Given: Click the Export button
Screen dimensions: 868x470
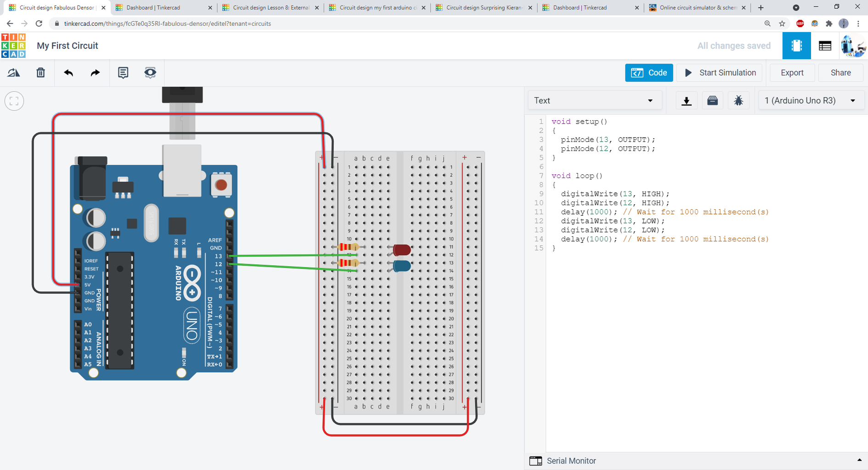Looking at the screenshot, I should point(792,73).
